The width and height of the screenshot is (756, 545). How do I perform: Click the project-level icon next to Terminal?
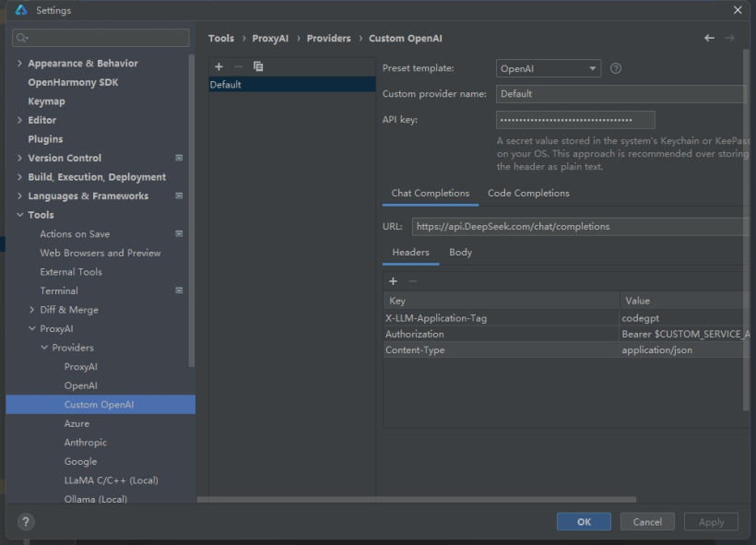pyautogui.click(x=179, y=290)
